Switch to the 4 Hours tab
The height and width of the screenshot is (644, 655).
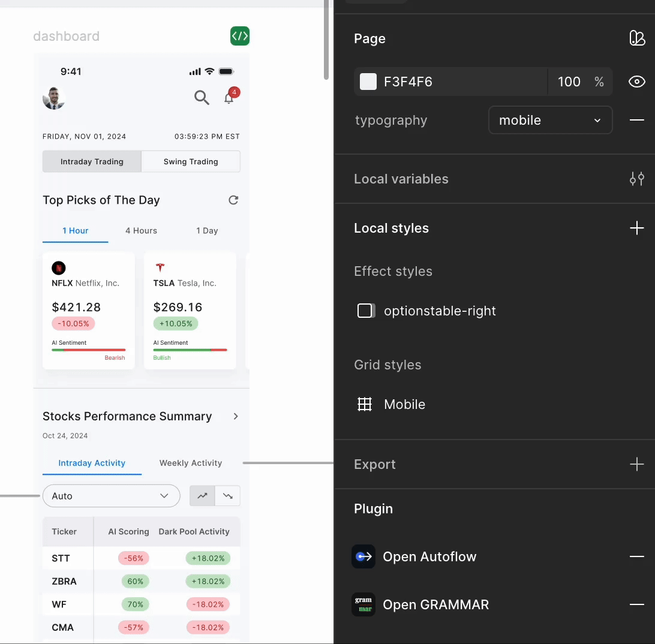click(x=141, y=230)
